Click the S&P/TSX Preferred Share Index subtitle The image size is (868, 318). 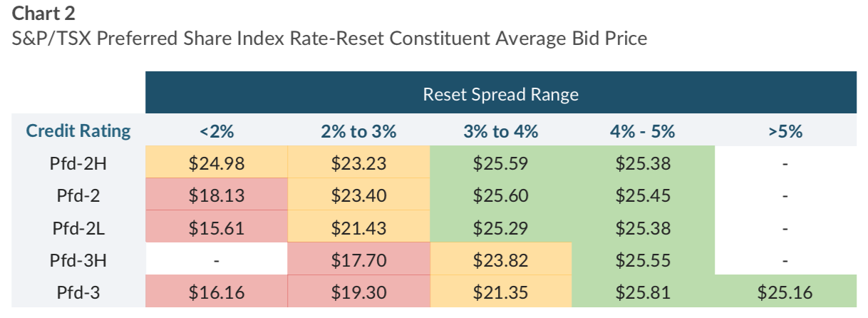pos(330,38)
